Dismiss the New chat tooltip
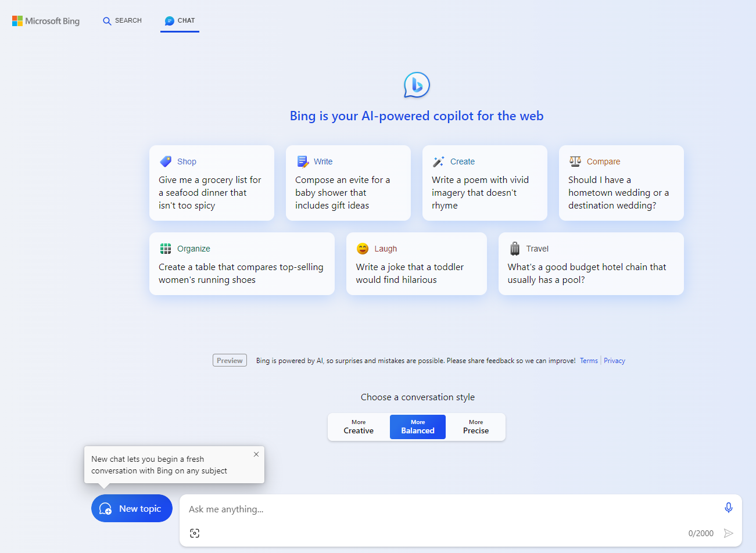Image resolution: width=756 pixels, height=553 pixels. pos(256,454)
